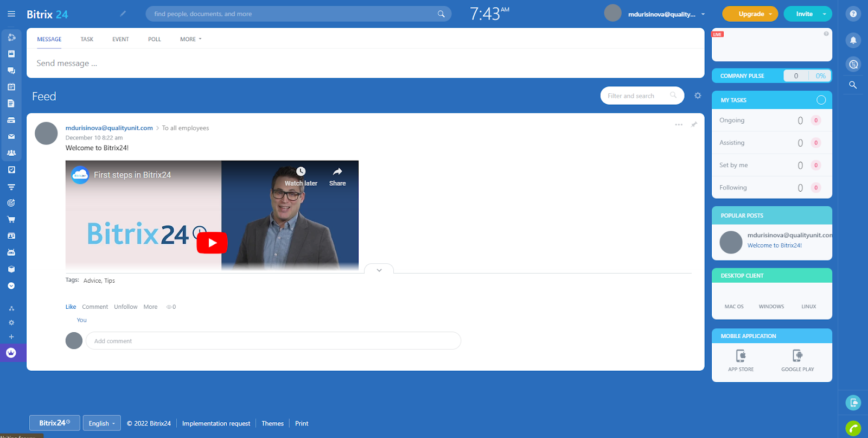Click the webmail envelope icon in sidebar

(x=11, y=137)
